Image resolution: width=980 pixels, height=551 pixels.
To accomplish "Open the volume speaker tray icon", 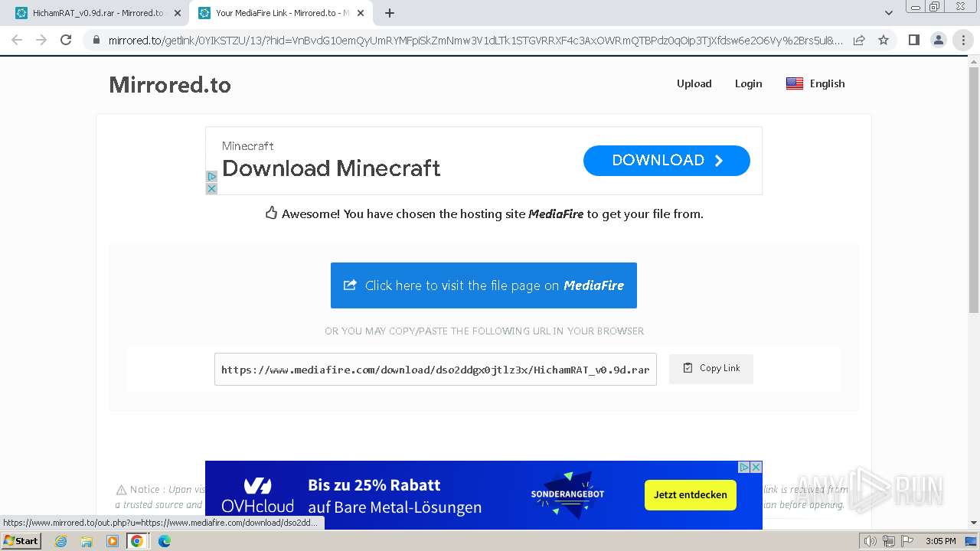I will point(871,541).
